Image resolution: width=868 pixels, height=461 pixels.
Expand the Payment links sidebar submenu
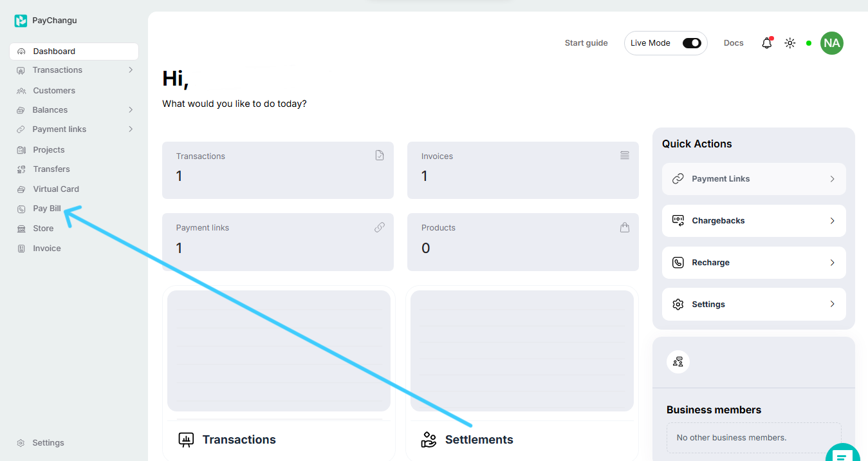click(131, 129)
